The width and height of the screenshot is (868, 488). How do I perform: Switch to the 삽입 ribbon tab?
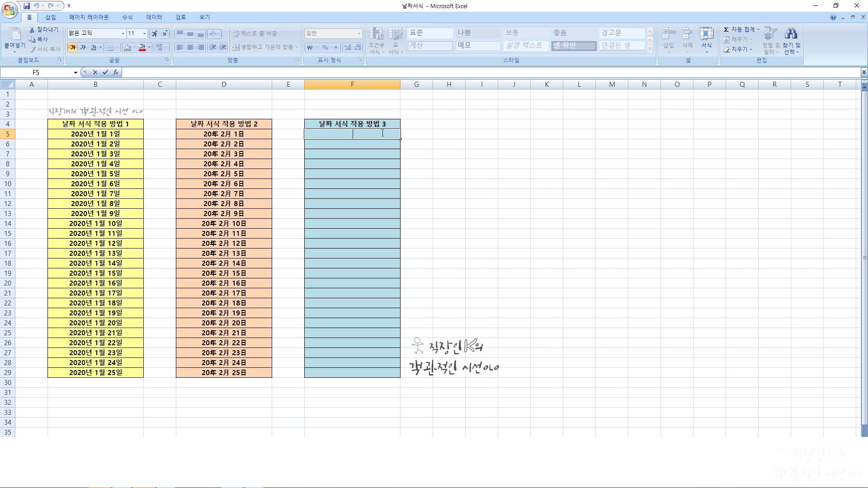[x=50, y=17]
